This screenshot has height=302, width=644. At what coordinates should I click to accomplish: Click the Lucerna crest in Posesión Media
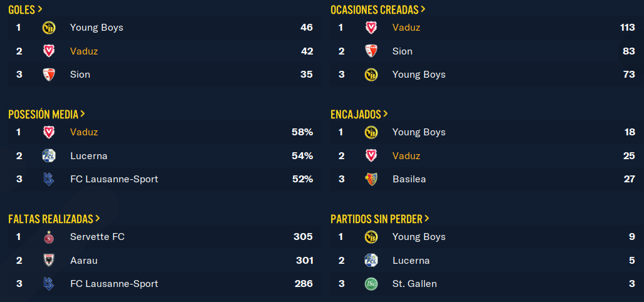click(49, 156)
